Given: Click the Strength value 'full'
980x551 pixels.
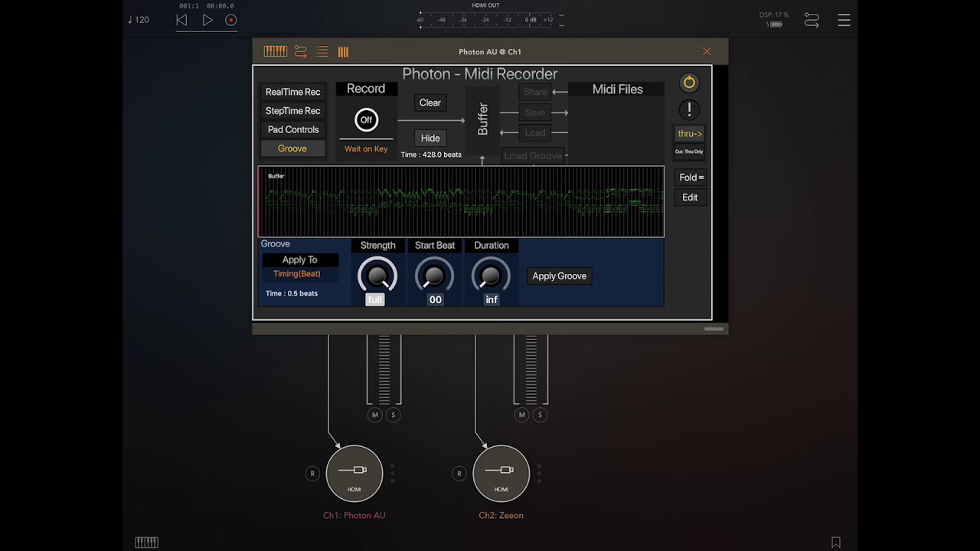Looking at the screenshot, I should pyautogui.click(x=374, y=300).
